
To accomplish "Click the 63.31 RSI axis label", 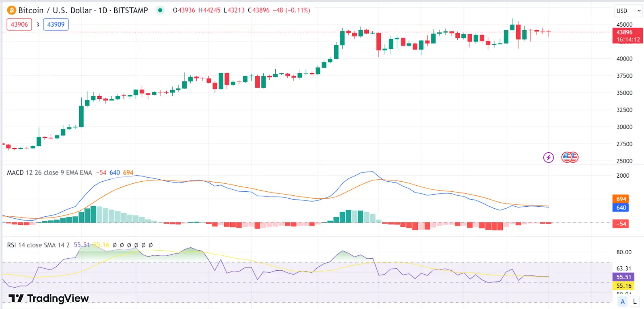I will [x=624, y=269].
